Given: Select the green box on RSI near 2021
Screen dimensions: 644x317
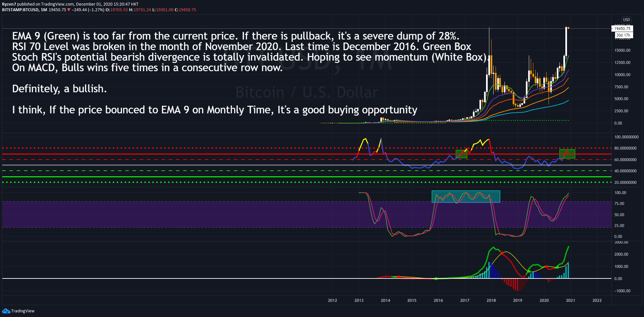Looking at the screenshot, I should pos(567,154).
